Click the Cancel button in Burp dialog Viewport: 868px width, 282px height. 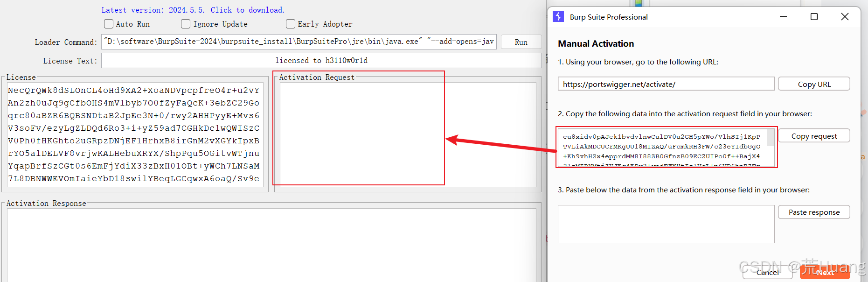point(767,272)
